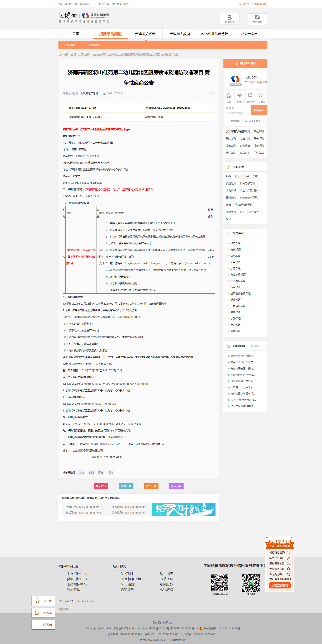Open the 2021年新生宿舍维修... sidebar notice
Viewport: 322px width, 644px height.
pos(243,400)
